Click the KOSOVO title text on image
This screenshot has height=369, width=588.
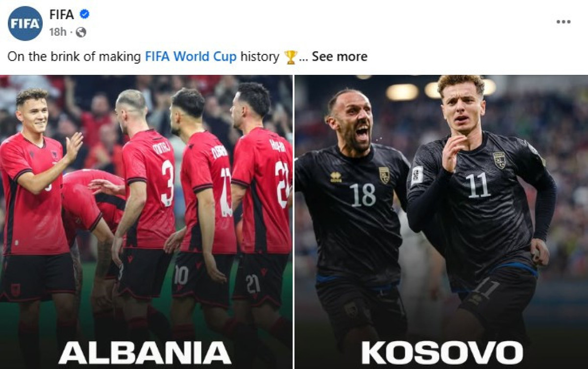point(442,353)
